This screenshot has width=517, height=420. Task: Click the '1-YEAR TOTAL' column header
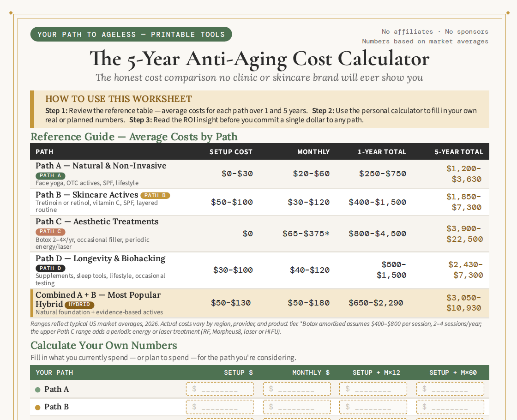382,152
